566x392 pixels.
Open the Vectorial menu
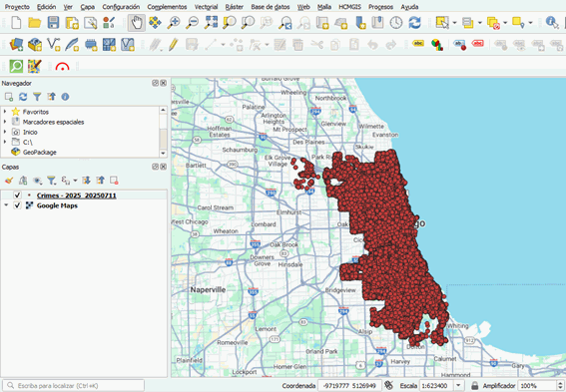[x=206, y=7]
